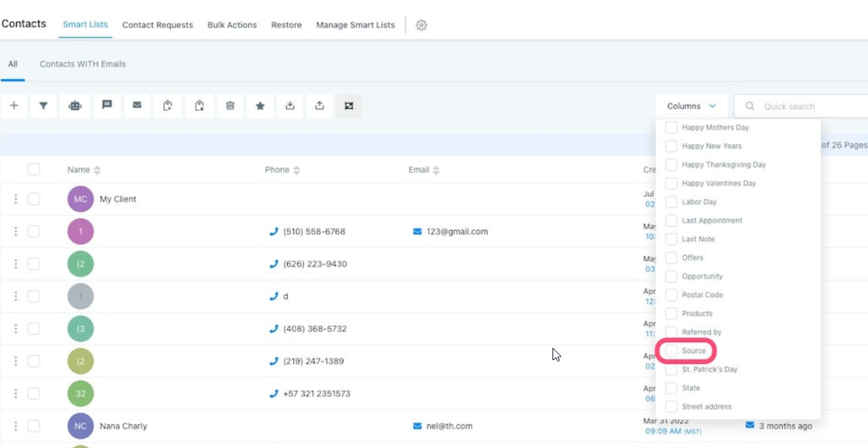Open the My Client contact name
The height and width of the screenshot is (448, 868).
point(118,199)
